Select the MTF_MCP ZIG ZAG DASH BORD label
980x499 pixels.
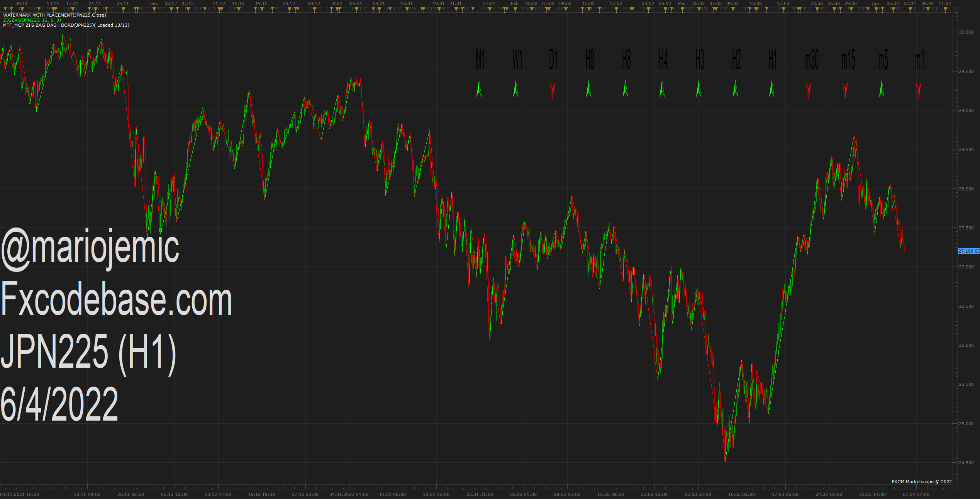(x=66, y=25)
